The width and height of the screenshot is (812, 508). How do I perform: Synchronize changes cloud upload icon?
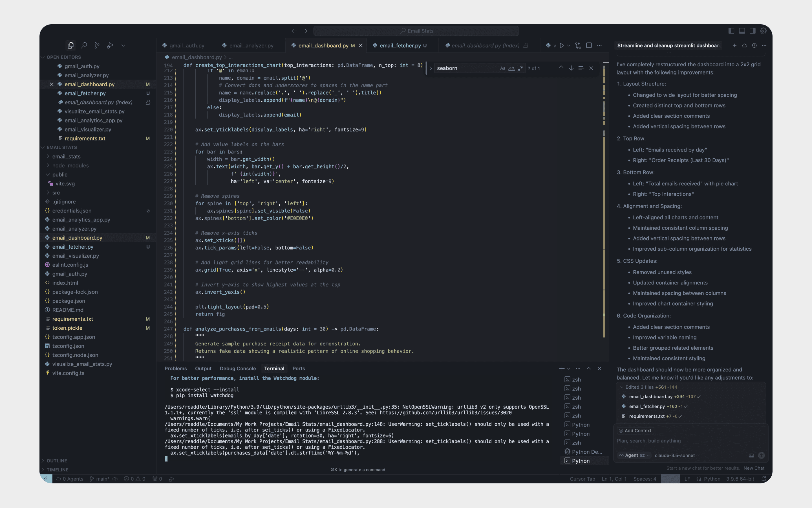115,479
